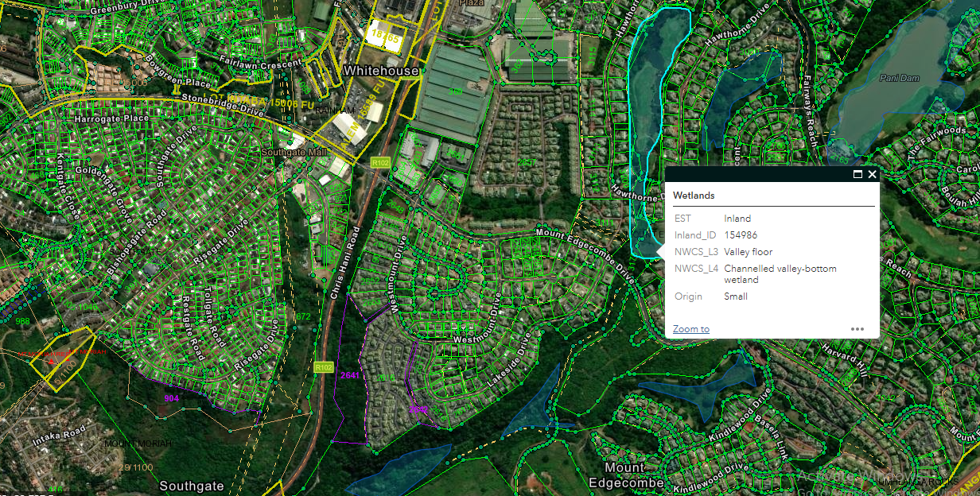Click the Inland_ID value 154986
This screenshot has width=980, height=496.
click(740, 235)
